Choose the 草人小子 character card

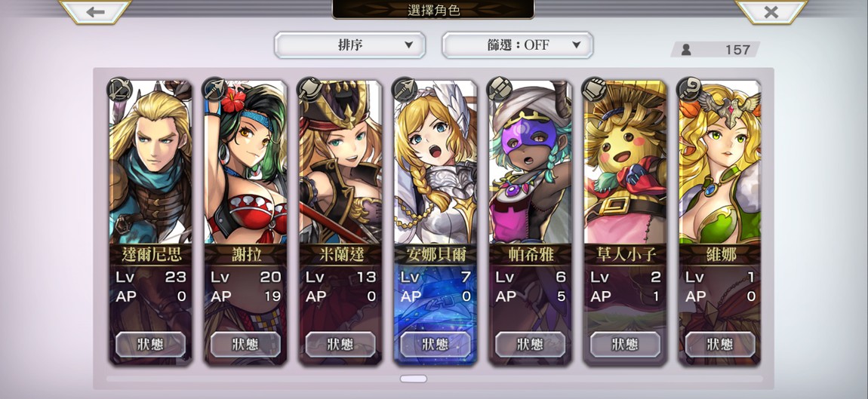pyautogui.click(x=625, y=223)
